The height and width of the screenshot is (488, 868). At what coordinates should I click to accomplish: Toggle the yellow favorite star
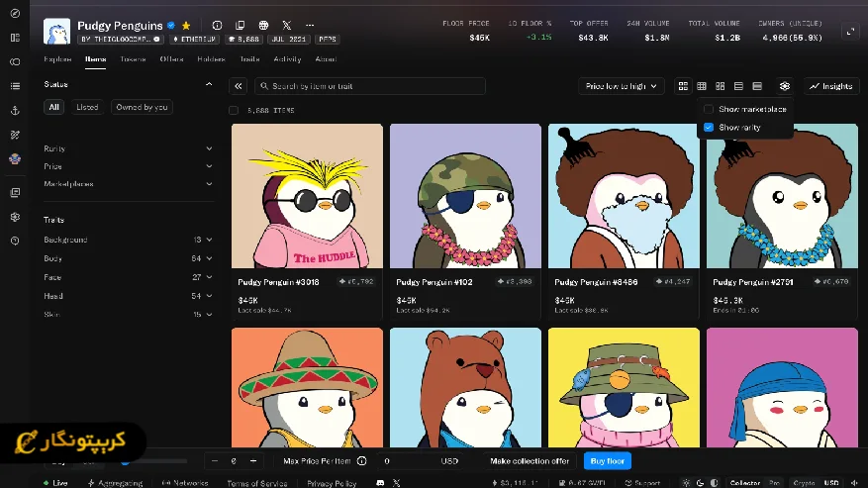pos(186,26)
